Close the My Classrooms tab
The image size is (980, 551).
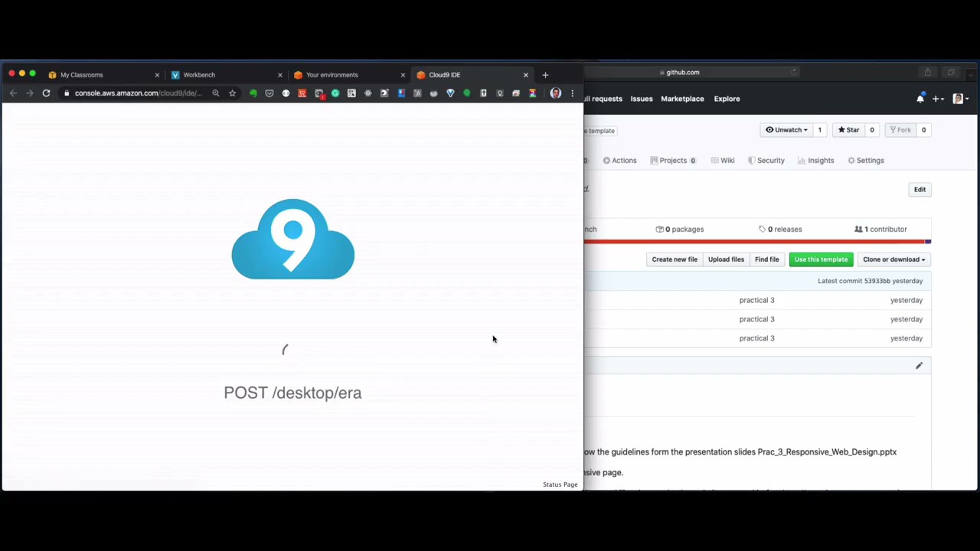(x=157, y=75)
